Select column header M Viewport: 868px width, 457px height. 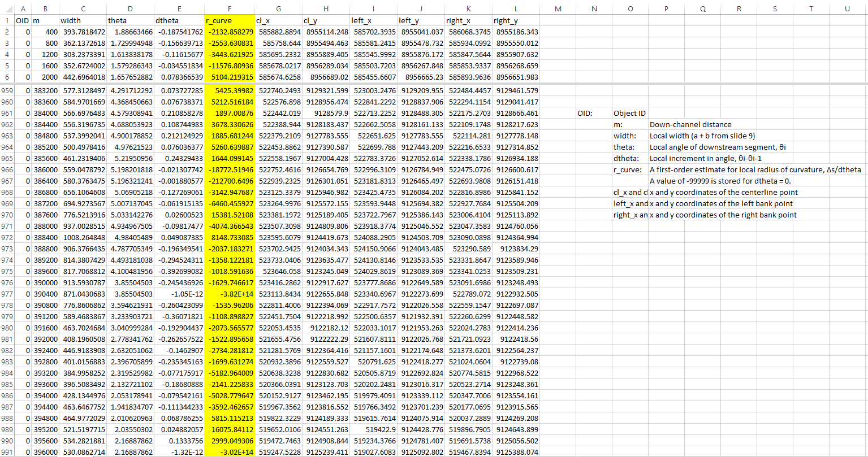(x=558, y=9)
